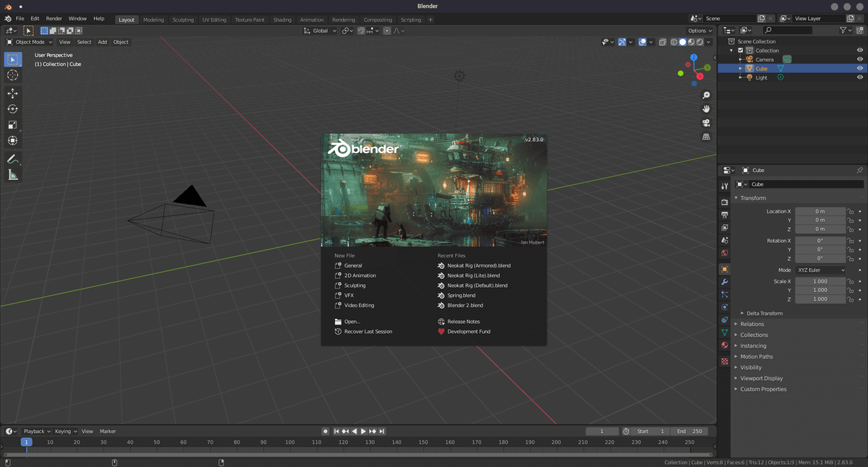Open the Material properties tab
The height and width of the screenshot is (467, 868).
coord(725,345)
